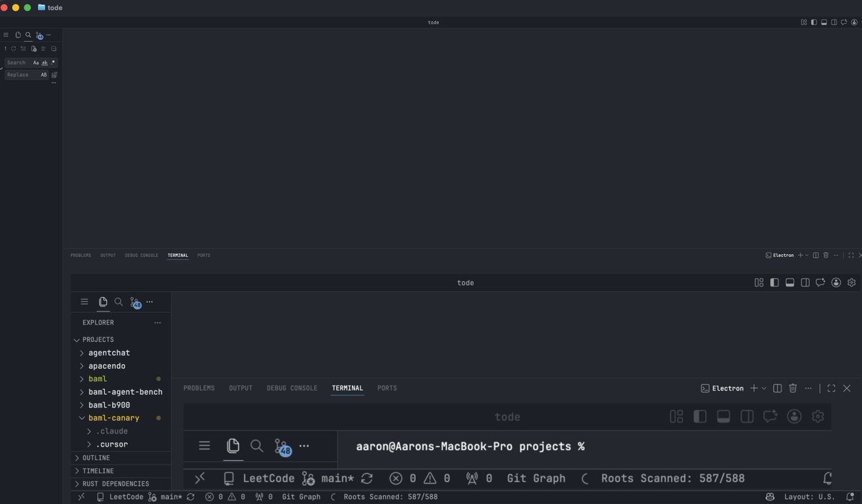Screen dimensions: 862x504
Task: Switch to PROBLEMS tab in outermost panel
Action: click(x=80, y=256)
